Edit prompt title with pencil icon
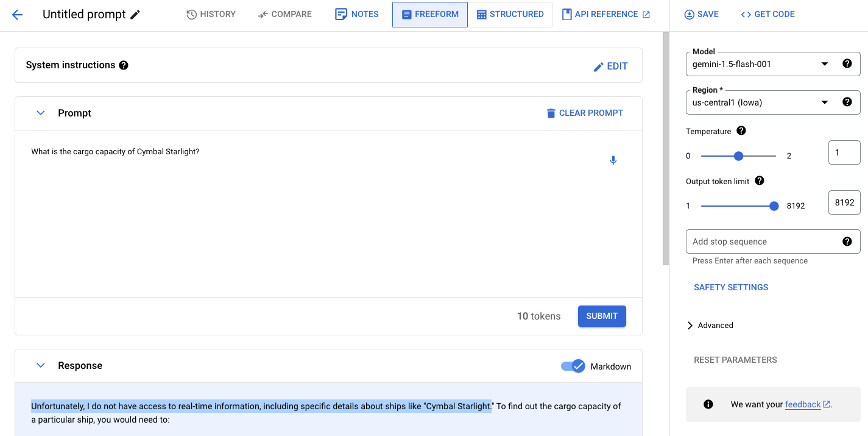This screenshot has height=436, width=868. coord(135,15)
